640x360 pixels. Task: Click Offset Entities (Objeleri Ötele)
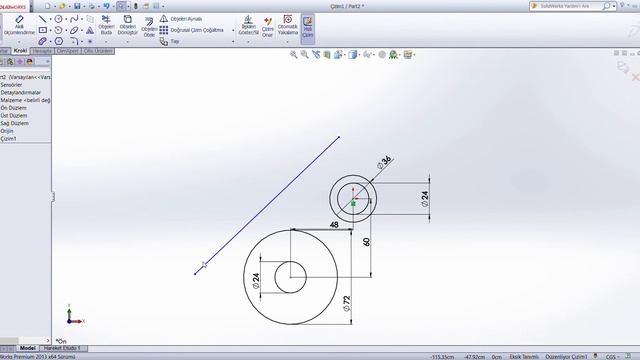(x=149, y=27)
